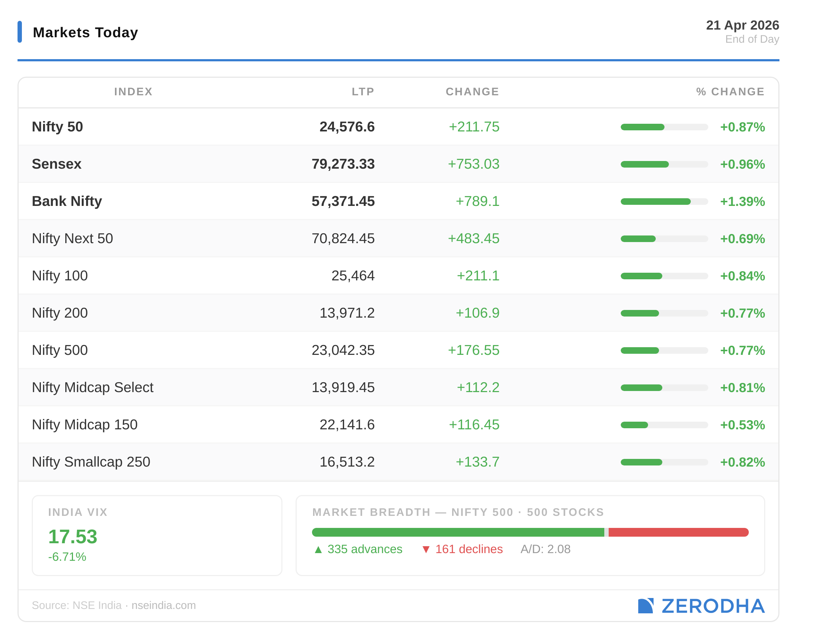The height and width of the screenshot is (644, 832).
Task: Click the blue accent bar beside Markets Today
Action: (x=20, y=32)
